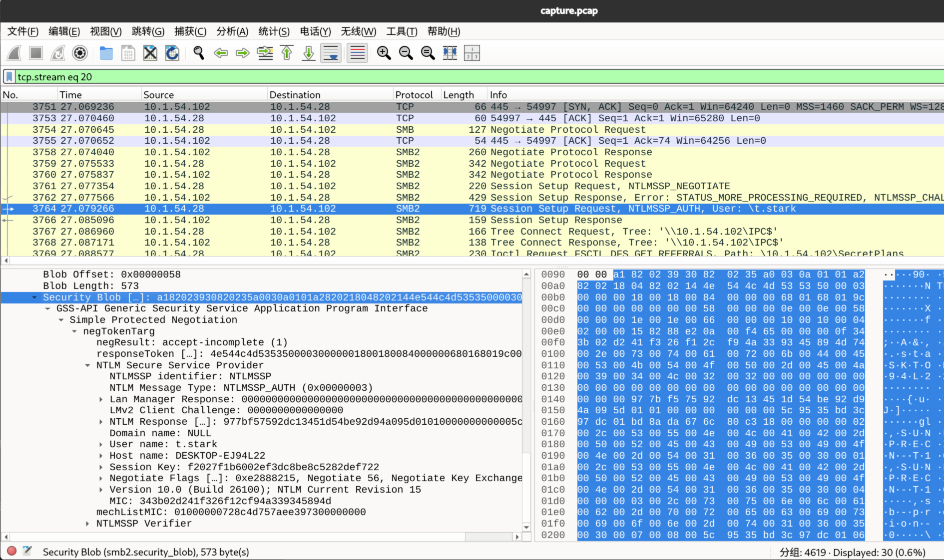Open the 统计(S) menu

point(274,31)
